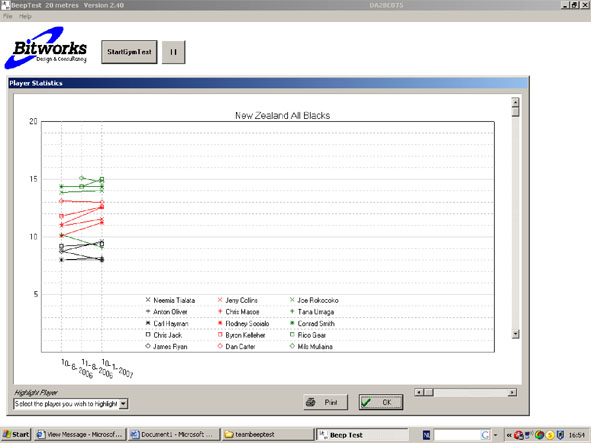This screenshot has height=443, width=591.
Task: Click the blue shield tray icon
Action: tap(560, 435)
